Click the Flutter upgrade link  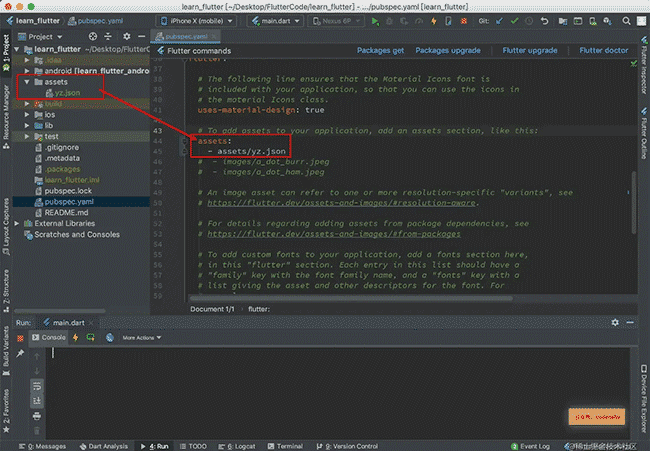pyautogui.click(x=530, y=51)
